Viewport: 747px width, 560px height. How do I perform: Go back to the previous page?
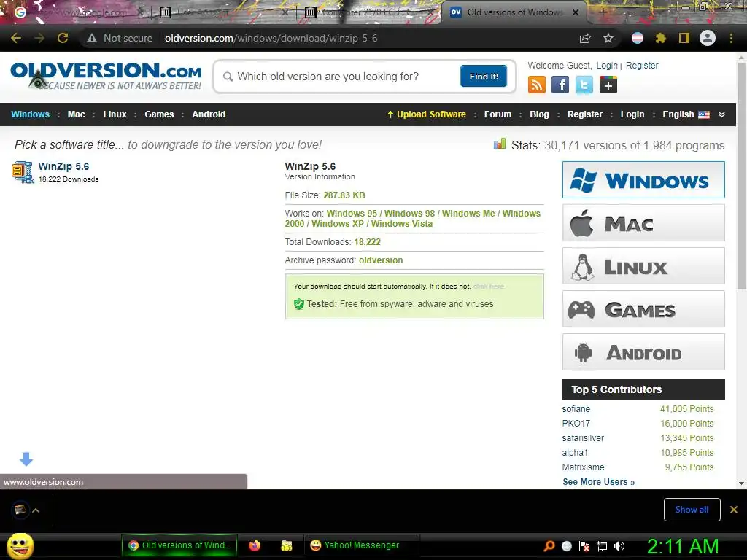pos(16,38)
